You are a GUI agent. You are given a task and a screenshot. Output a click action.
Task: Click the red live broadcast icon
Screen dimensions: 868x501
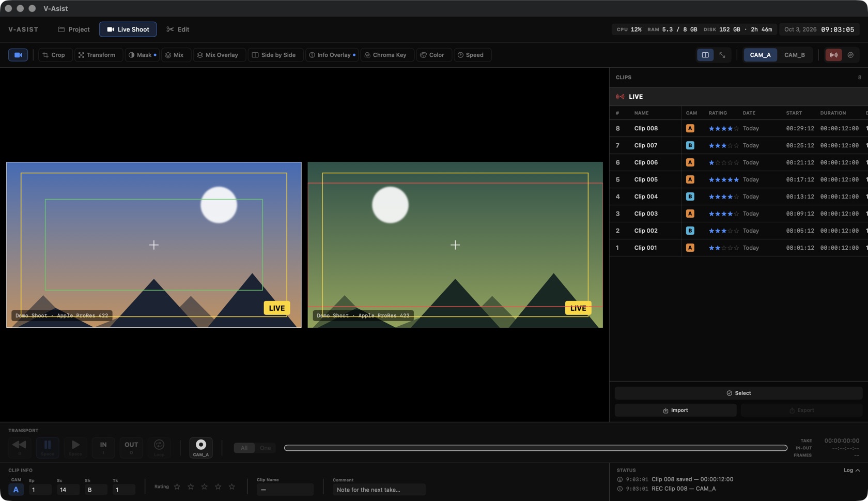click(833, 55)
